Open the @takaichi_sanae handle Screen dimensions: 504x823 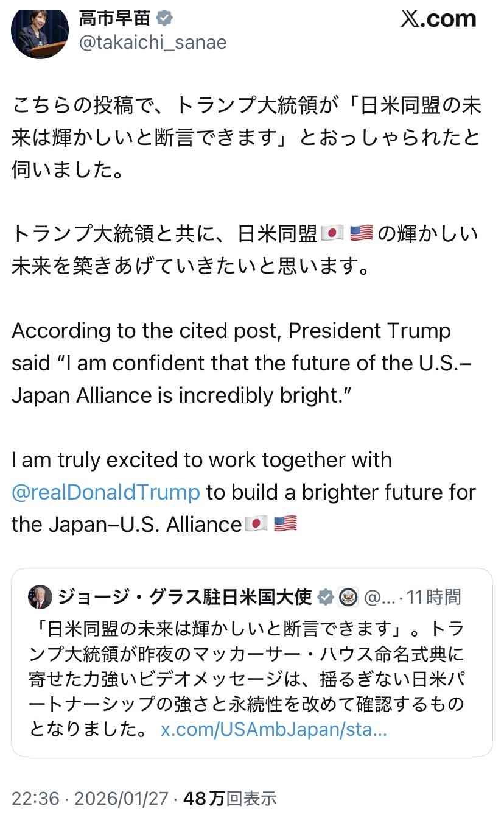click(152, 42)
